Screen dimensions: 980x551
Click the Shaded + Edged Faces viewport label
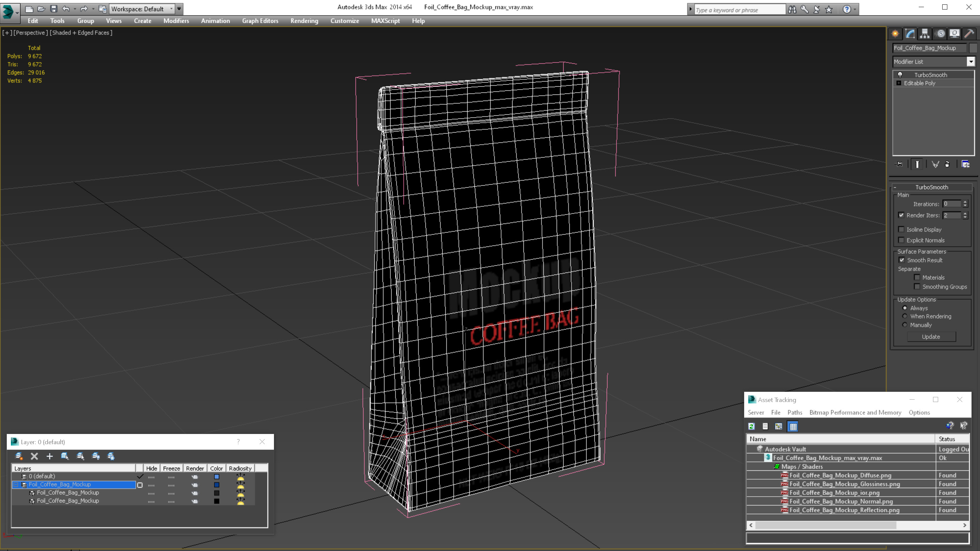(81, 33)
